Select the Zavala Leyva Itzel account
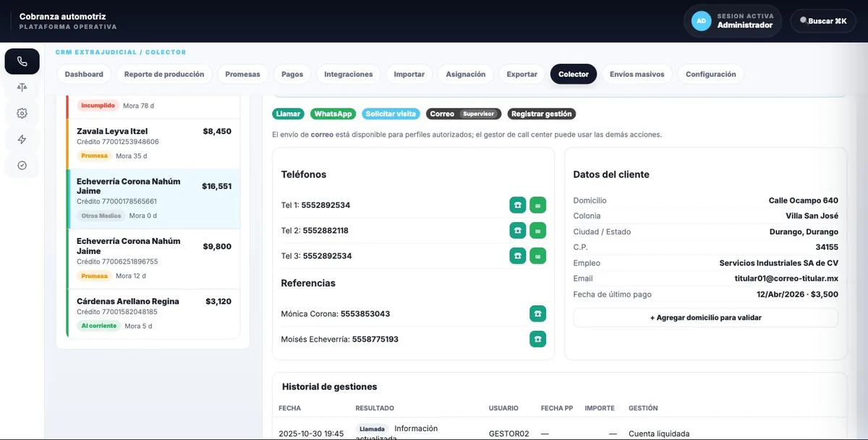 point(153,143)
